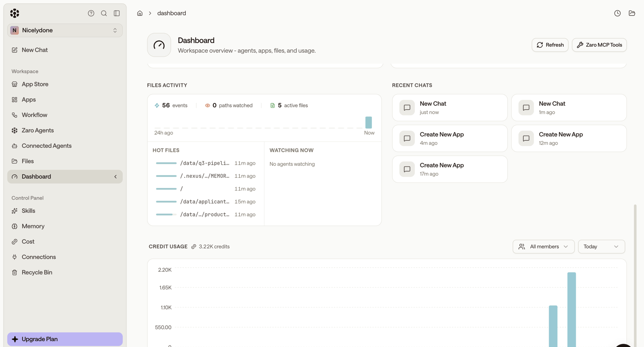The image size is (644, 347).
Task: Click the Memory brain icon
Action: [x=14, y=226]
